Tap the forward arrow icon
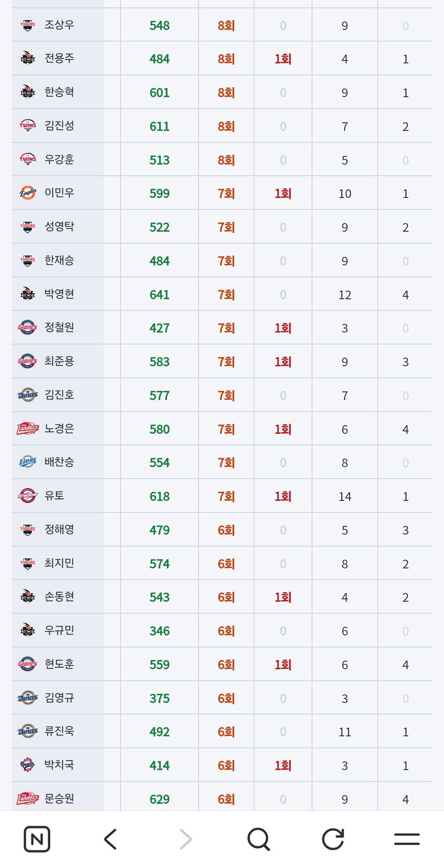This screenshot has width=444, height=868. 185,839
